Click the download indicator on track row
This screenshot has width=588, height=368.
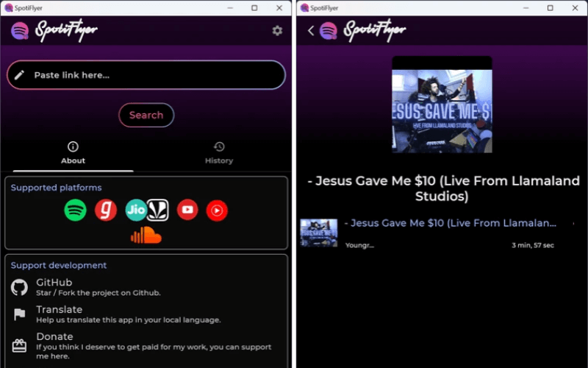573,224
